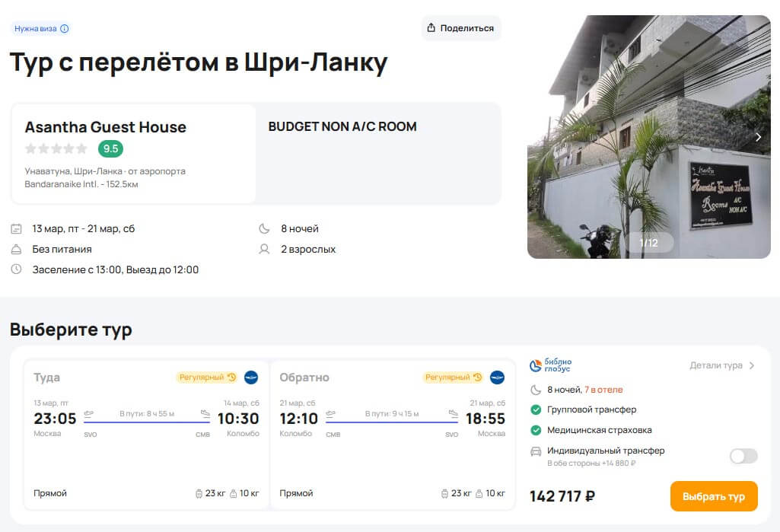Click the Aeroflot logo in 'Туда' card
The image size is (780, 532).
(251, 377)
